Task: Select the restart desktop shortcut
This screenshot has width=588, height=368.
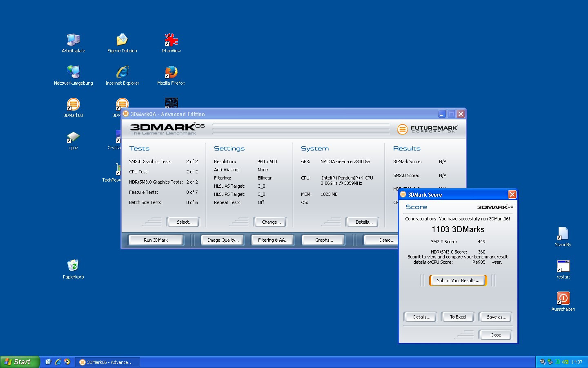Action: (563, 269)
